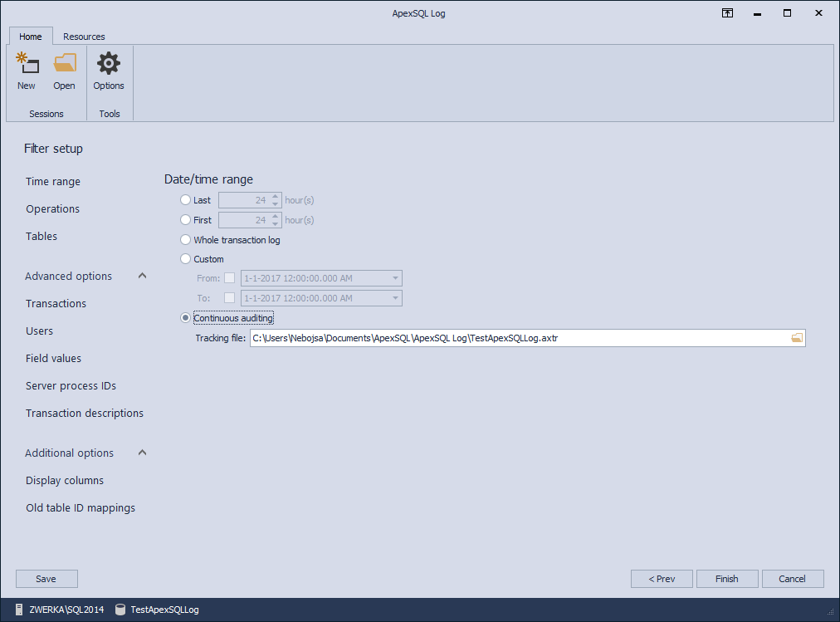The height and width of the screenshot is (622, 840).
Task: Open the From date dropdown
Action: [395, 278]
